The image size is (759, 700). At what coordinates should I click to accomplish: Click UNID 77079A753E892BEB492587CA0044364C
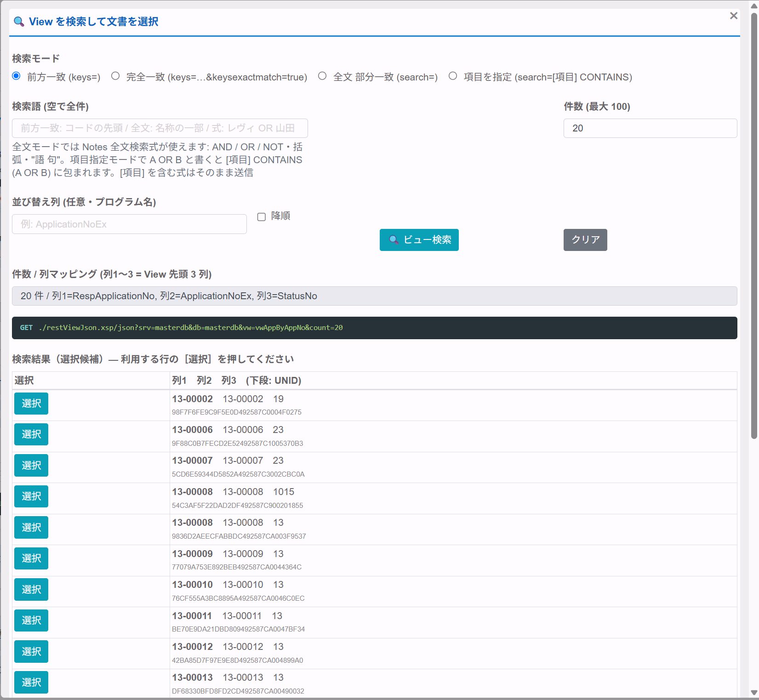pyautogui.click(x=237, y=567)
